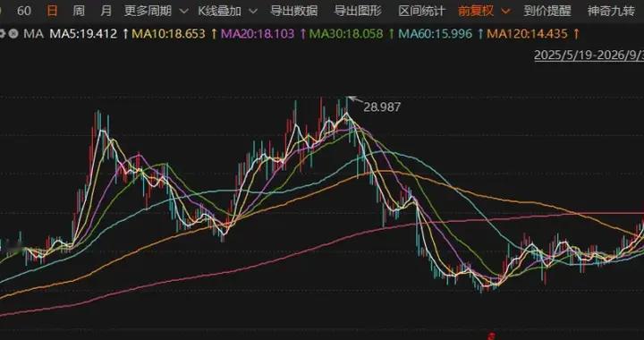Click the 导出数据 button
Viewport: 644px width, 340px height.
coord(293,11)
